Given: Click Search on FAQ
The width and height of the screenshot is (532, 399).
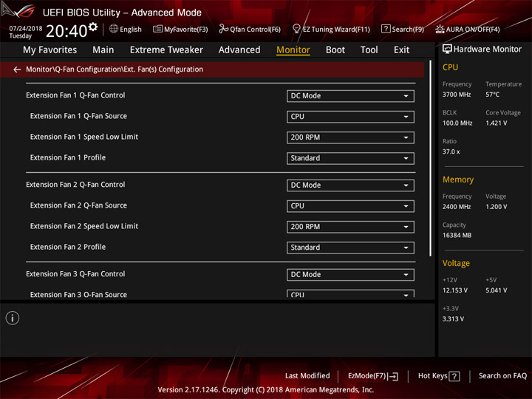Looking at the screenshot, I should click(x=502, y=375).
